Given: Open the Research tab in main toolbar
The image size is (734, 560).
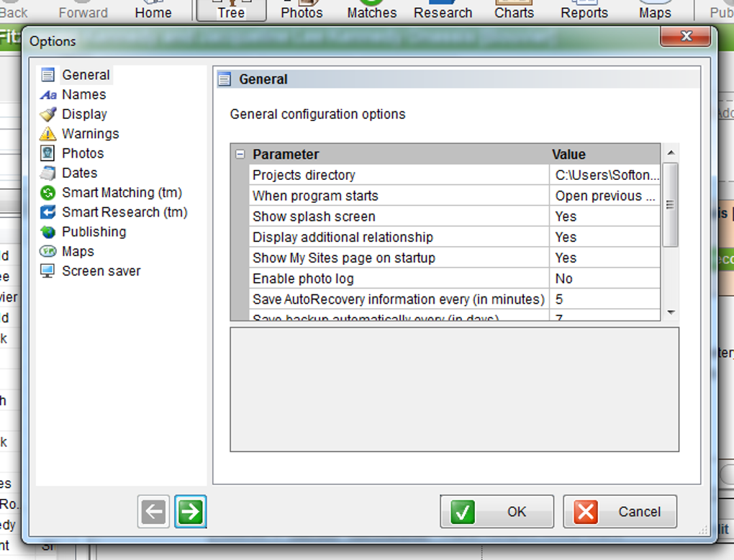Looking at the screenshot, I should click(443, 12).
